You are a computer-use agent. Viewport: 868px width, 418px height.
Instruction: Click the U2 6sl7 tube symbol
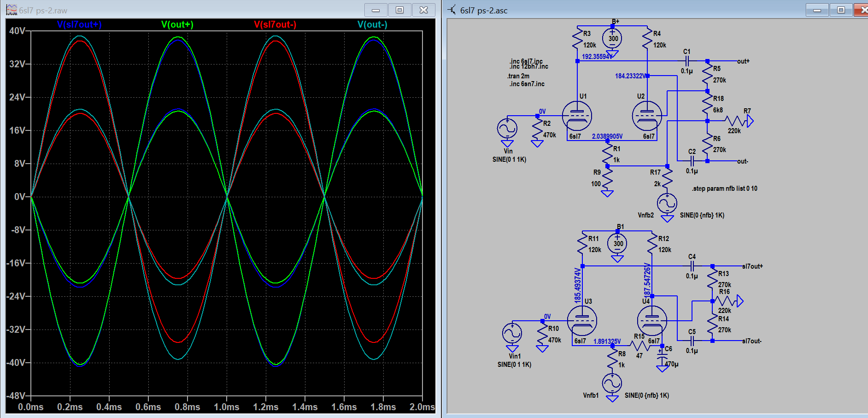pos(647,116)
